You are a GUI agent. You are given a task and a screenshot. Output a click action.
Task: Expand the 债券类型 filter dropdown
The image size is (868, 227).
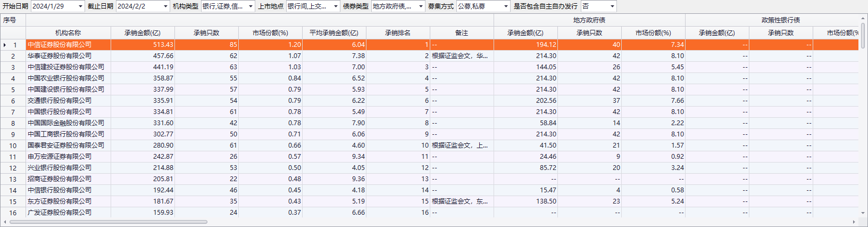tap(421, 6)
